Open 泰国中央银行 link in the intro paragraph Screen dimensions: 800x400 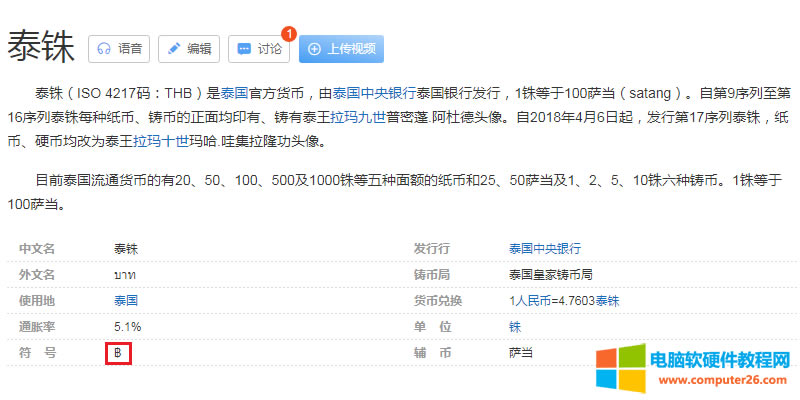[374, 94]
